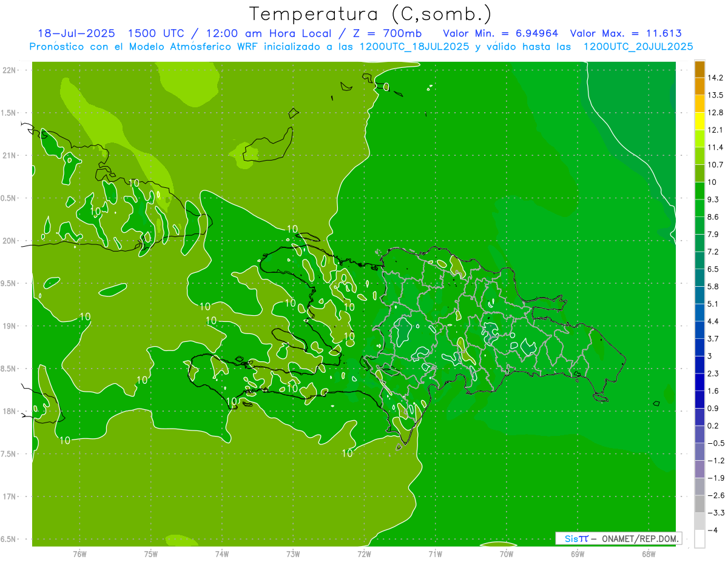Click the '0.9' legend value
The height and width of the screenshot is (562, 728).
(713, 408)
